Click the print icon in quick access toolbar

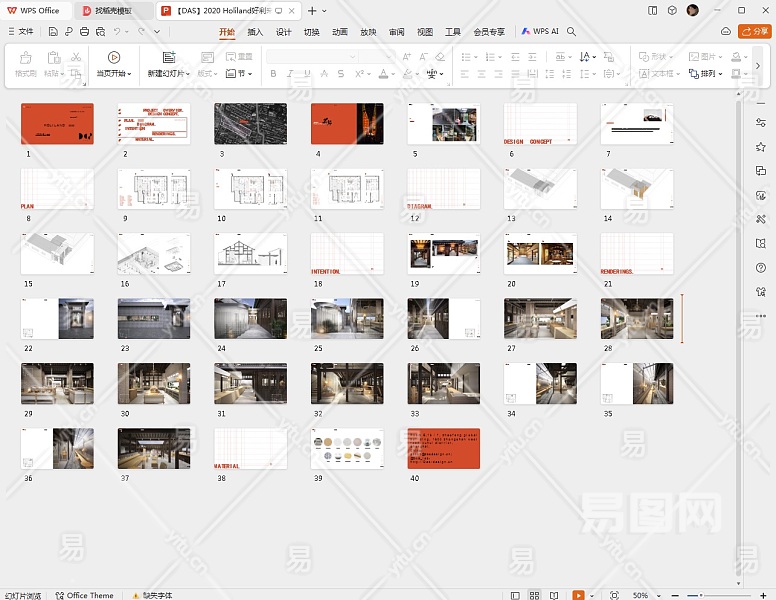[x=84, y=32]
